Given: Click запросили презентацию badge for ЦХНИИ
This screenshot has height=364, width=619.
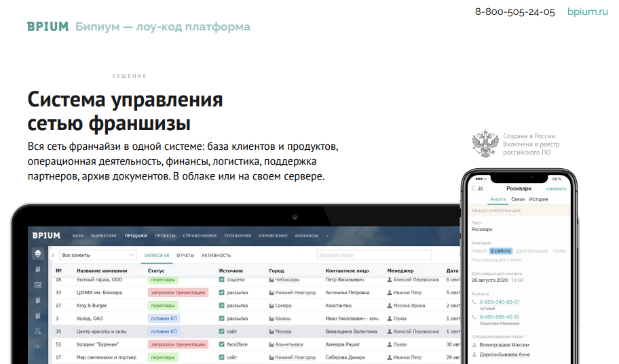Looking at the screenshot, I should [178, 293].
